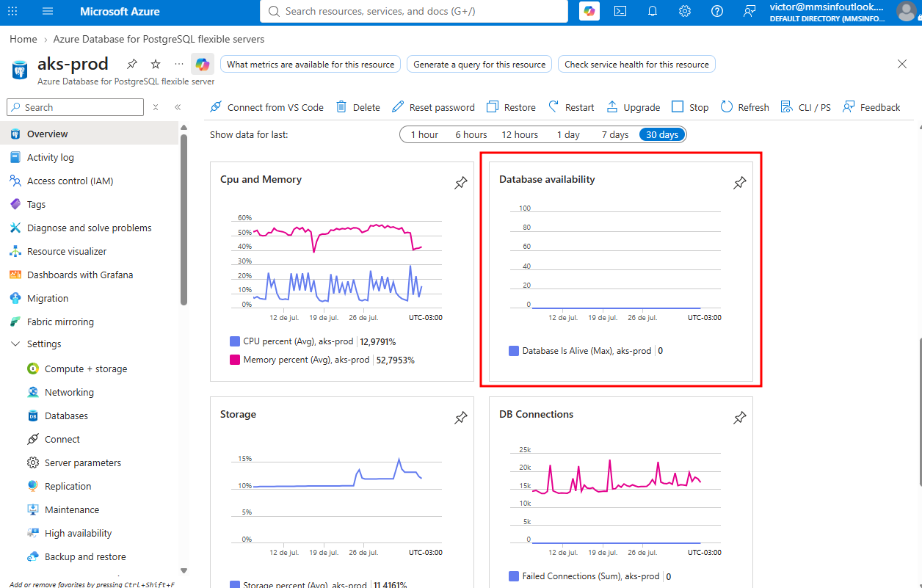Click the Restart toolbar button
This screenshot has width=922, height=588.
coord(571,107)
